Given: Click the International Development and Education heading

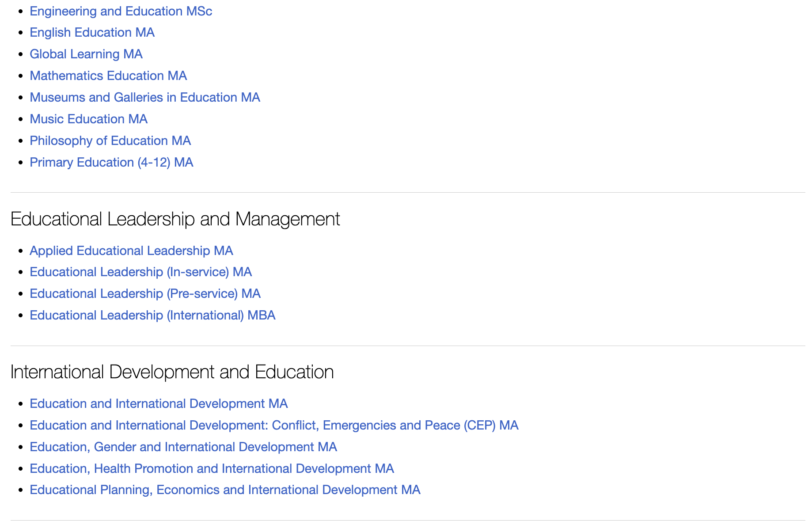Looking at the screenshot, I should pos(172,372).
